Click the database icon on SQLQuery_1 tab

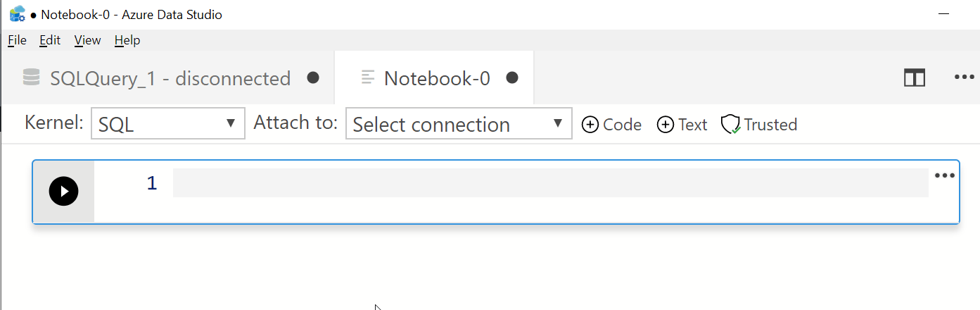click(x=31, y=77)
